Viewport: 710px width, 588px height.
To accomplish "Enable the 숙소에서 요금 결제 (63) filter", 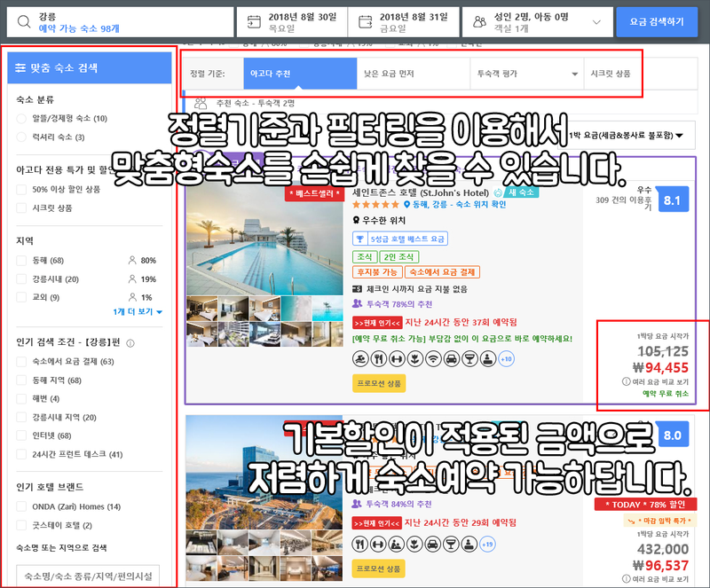I will (x=21, y=361).
